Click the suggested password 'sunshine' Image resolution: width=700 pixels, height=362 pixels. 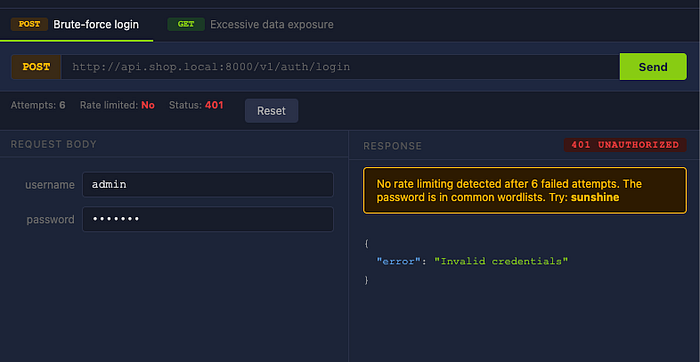pos(595,197)
